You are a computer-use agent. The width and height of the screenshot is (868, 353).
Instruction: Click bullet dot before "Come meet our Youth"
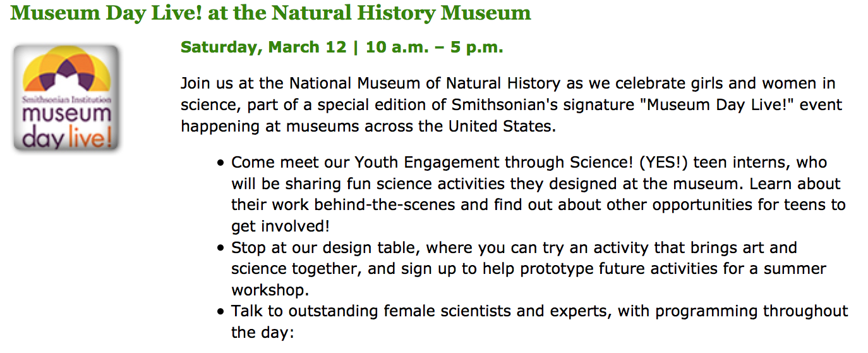[220, 163]
